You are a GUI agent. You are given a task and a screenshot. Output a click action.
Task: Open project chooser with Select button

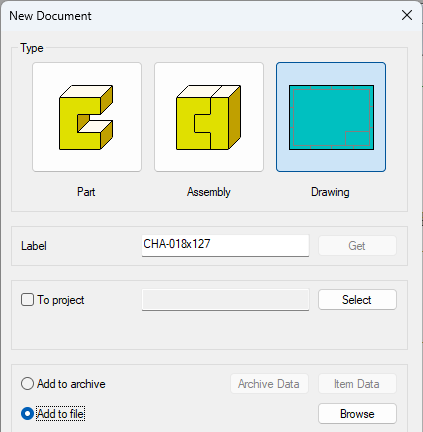click(x=357, y=300)
